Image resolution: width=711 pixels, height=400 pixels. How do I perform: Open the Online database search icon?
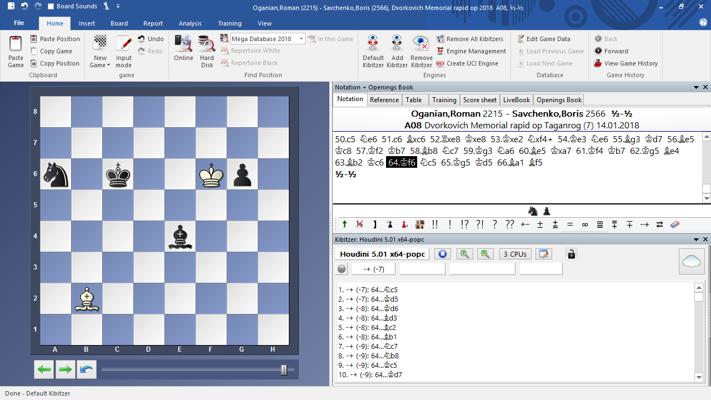tap(183, 49)
